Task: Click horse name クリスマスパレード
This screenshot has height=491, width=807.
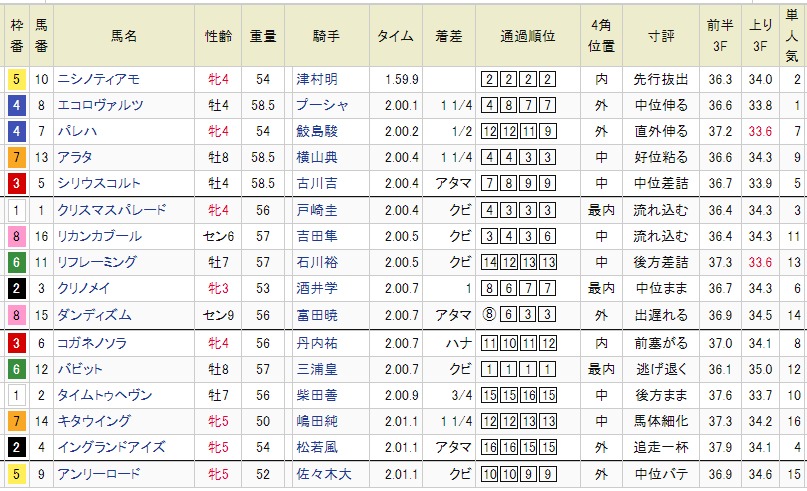Action: (111, 210)
